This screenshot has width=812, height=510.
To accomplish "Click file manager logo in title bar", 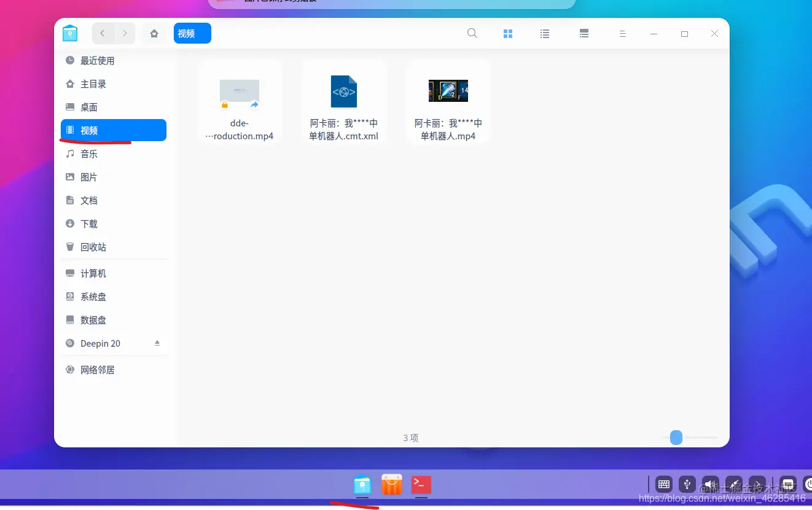I will pyautogui.click(x=70, y=34).
